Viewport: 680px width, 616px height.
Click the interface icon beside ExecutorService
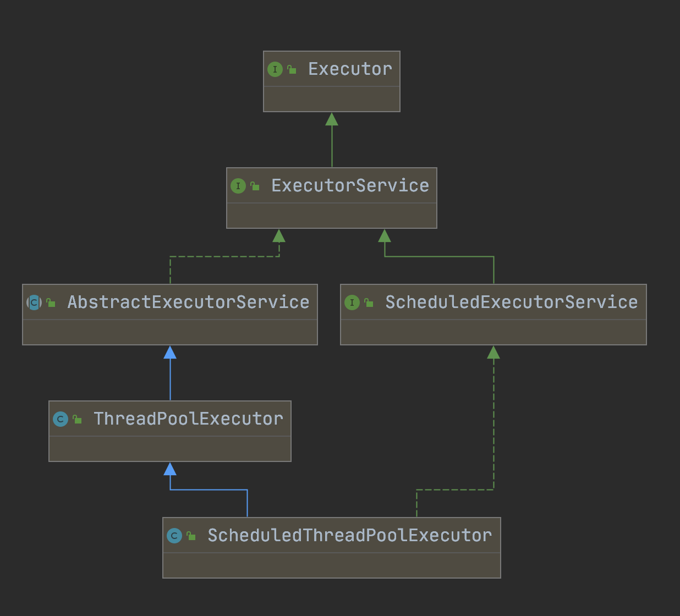(x=238, y=186)
